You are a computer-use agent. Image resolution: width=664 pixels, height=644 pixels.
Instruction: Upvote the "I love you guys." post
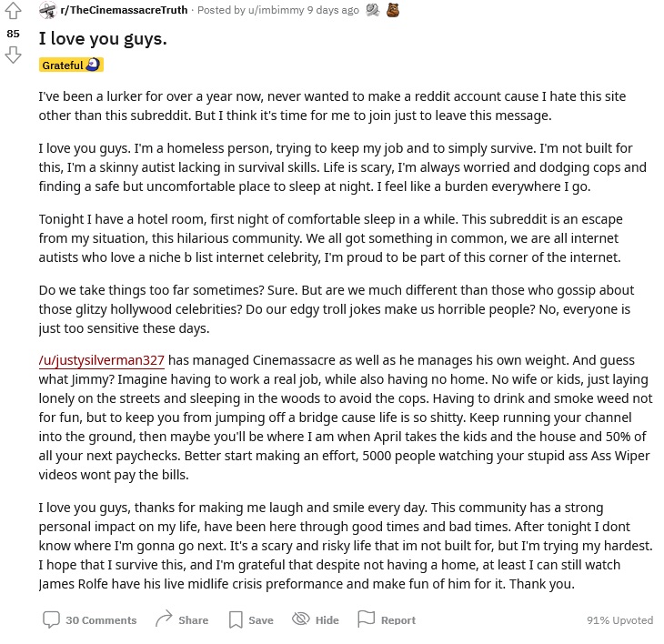13,12
